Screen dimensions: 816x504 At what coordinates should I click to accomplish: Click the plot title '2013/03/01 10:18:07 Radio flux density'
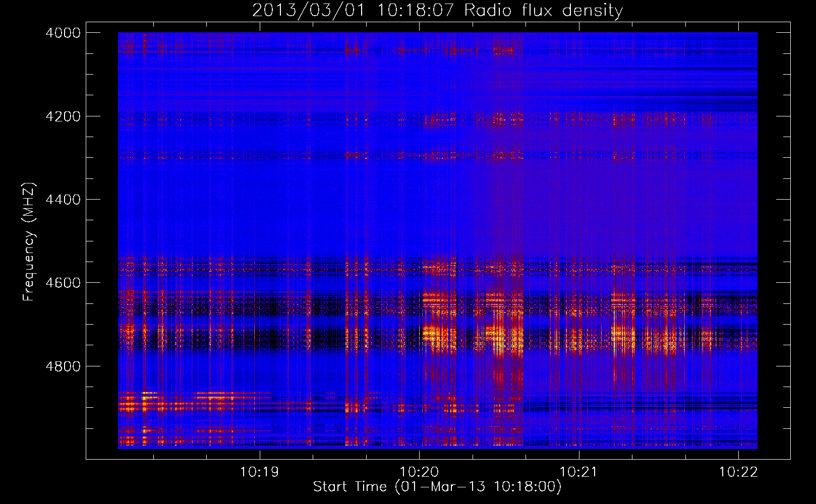click(437, 11)
